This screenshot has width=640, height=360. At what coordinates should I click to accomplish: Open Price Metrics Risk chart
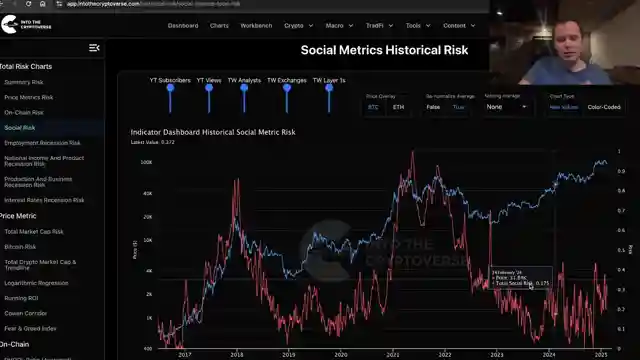click(29, 97)
